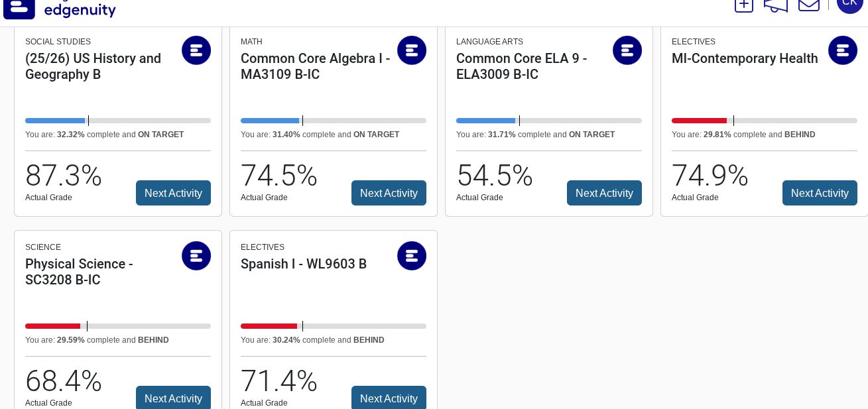This screenshot has height=409, width=868.
Task: Open announcements via the megaphone icon
Action: point(775,5)
